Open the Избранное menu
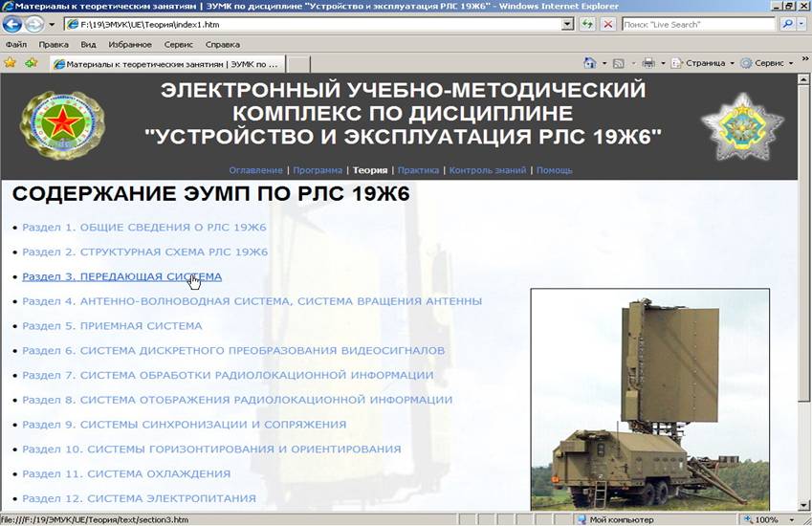Screen dimensions: 812x526 point(130,44)
